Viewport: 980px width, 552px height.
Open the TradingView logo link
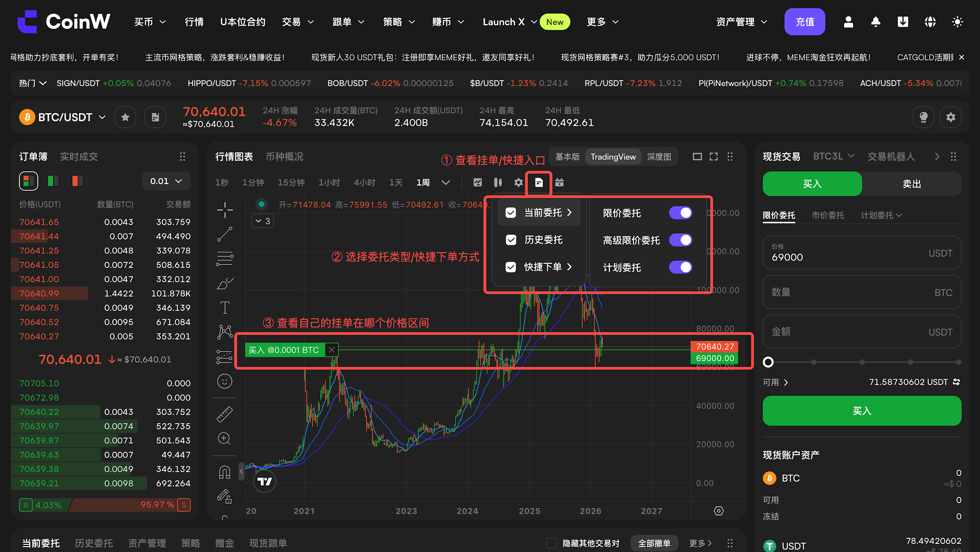[265, 481]
